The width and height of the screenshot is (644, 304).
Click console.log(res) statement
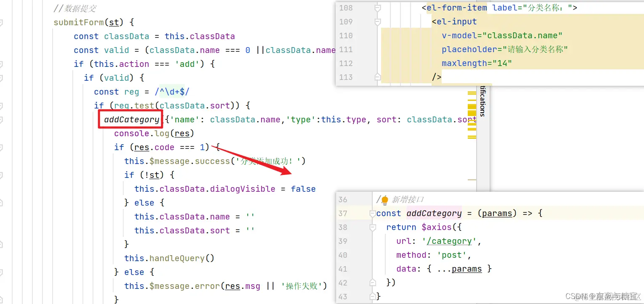154,133
